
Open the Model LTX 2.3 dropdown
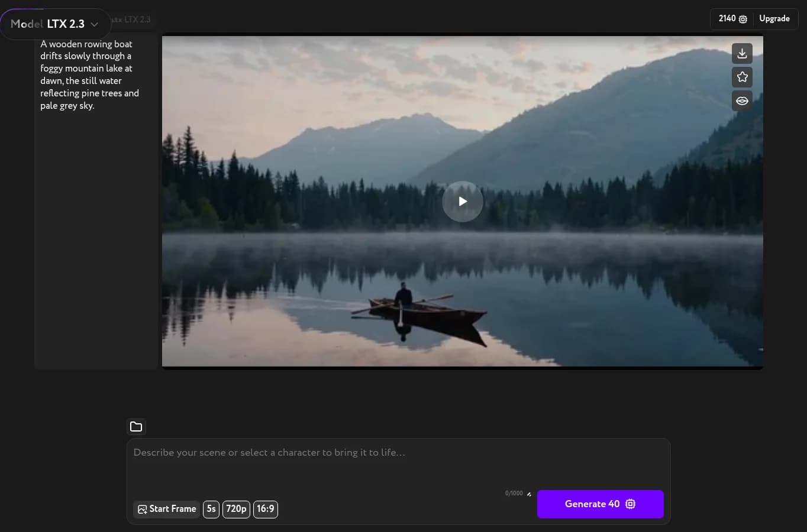pos(56,24)
